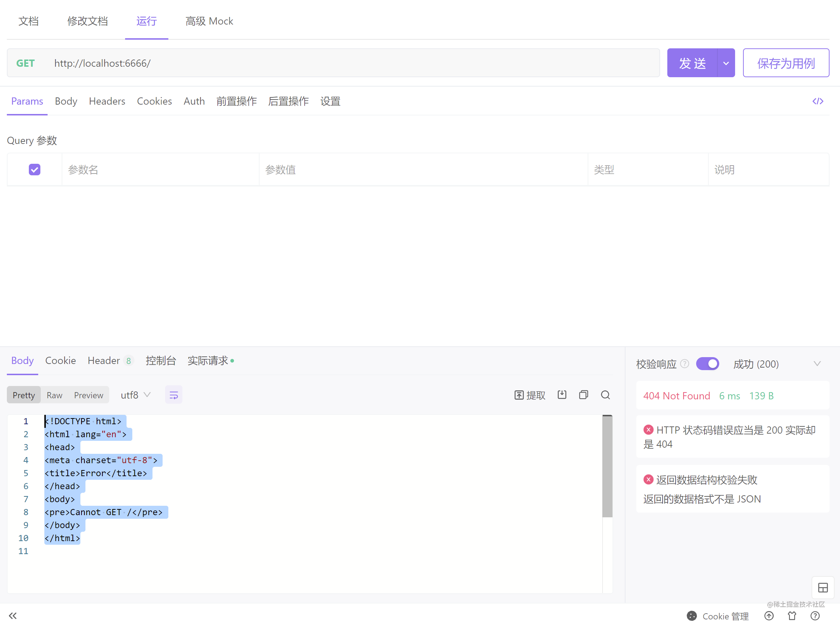This screenshot has width=840, height=623.
Task: Toggle word wrap in response body
Action: pyautogui.click(x=173, y=395)
